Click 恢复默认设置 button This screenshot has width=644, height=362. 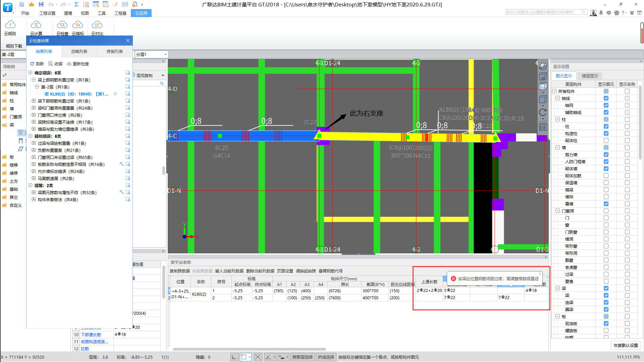(626, 345)
